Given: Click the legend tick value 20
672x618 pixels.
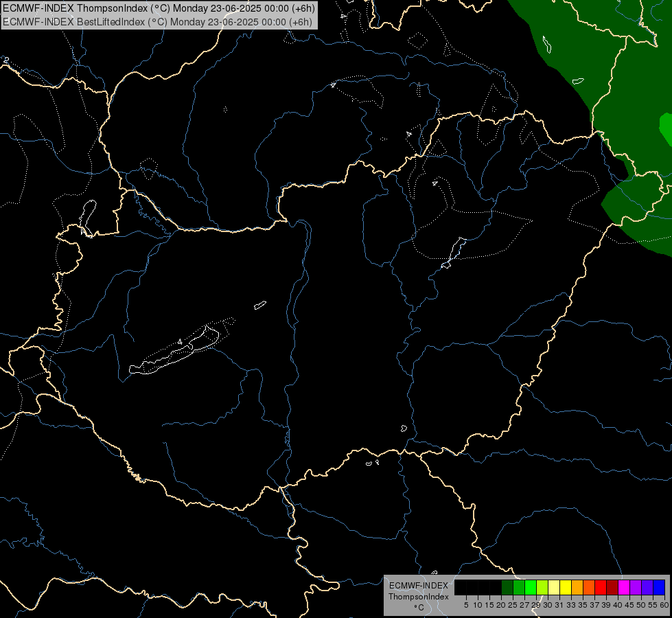Looking at the screenshot, I should click(x=502, y=605).
